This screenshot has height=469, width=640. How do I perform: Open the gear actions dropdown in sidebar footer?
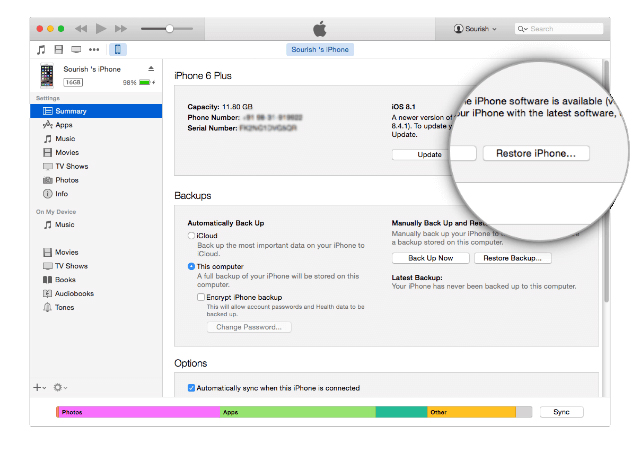(60, 387)
